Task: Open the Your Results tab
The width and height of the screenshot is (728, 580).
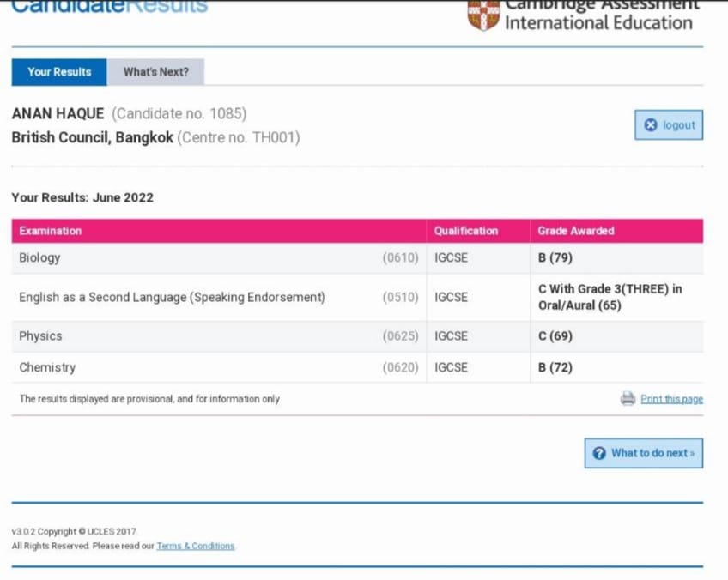Action: click(59, 72)
